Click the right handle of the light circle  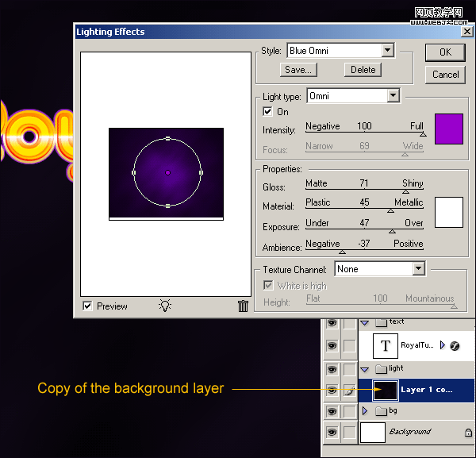pyautogui.click(x=201, y=172)
